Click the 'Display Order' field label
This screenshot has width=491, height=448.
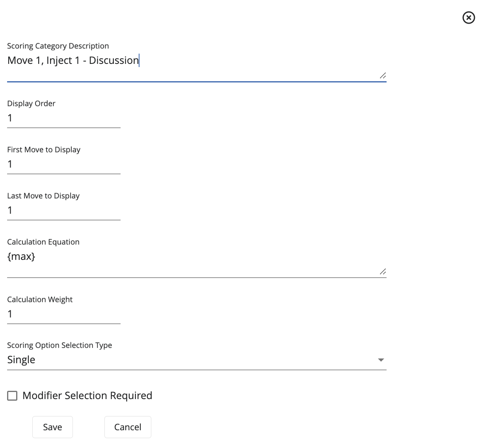point(31,103)
